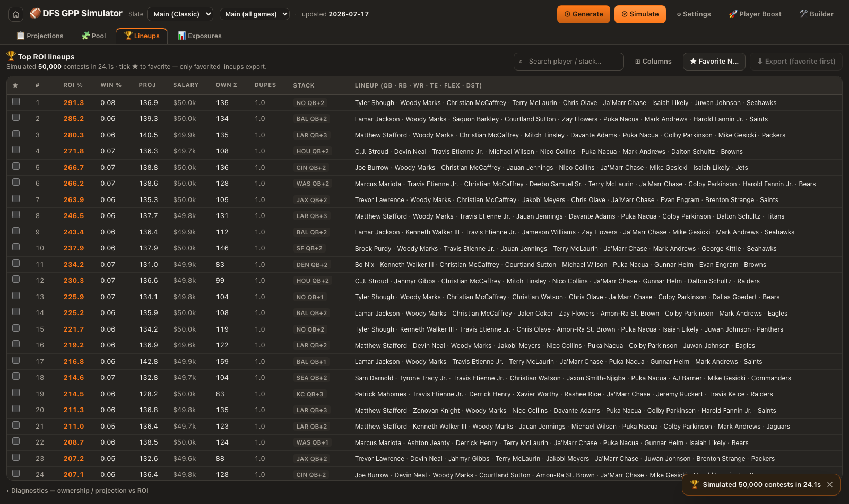
Task: Tick favorite checkbox for lineup 13
Action: click(x=16, y=296)
